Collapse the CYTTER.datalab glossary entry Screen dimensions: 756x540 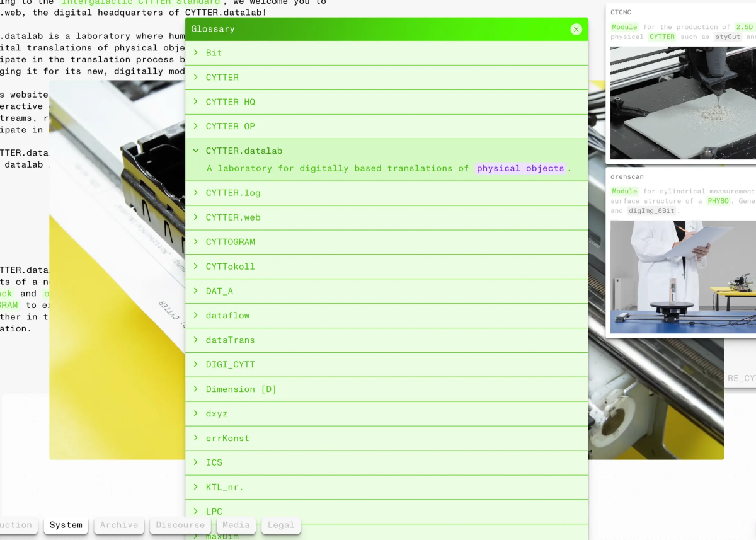coord(387,151)
